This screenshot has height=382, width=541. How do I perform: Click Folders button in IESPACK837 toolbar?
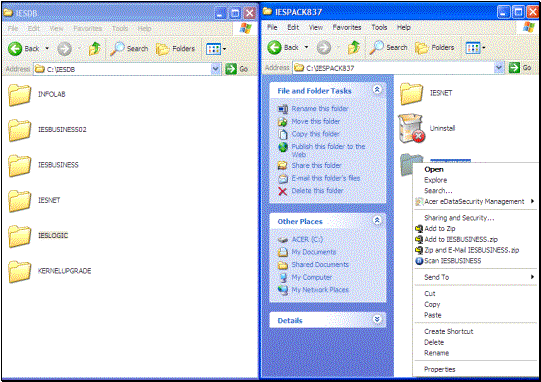(435, 48)
